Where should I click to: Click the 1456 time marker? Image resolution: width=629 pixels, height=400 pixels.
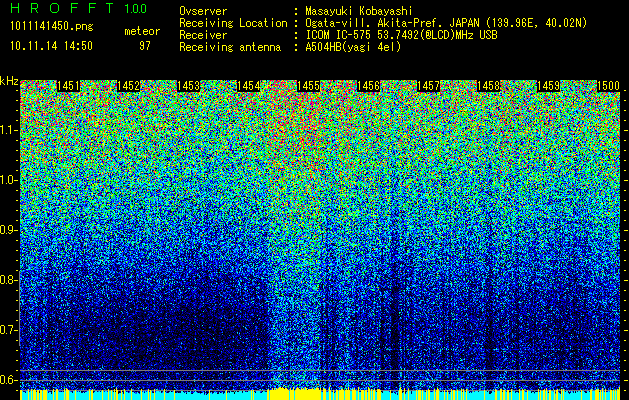coord(369,86)
